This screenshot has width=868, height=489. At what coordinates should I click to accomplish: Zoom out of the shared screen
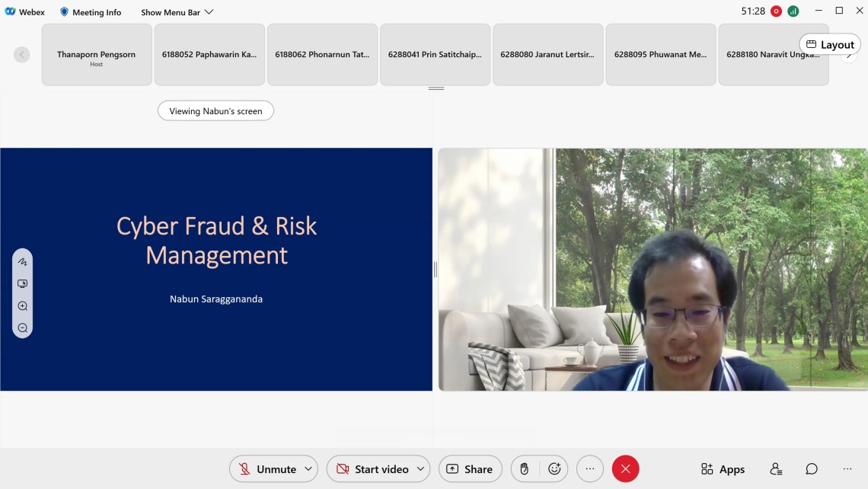[23, 328]
